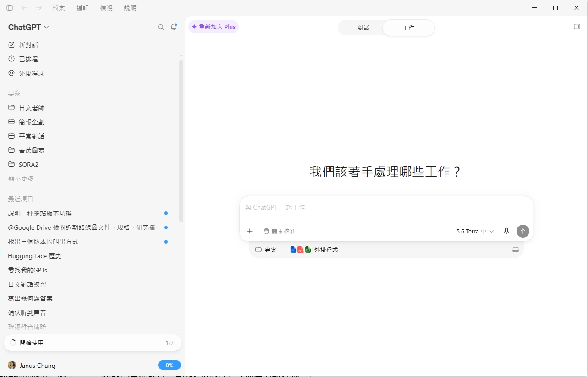
Task: Open the 檔案 menu
Action: point(59,8)
